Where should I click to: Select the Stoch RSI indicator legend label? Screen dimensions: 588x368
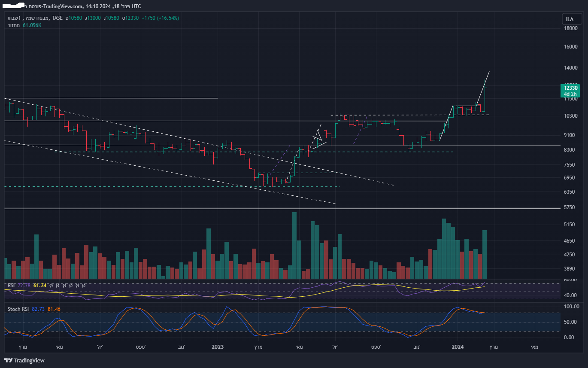pyautogui.click(x=18, y=309)
